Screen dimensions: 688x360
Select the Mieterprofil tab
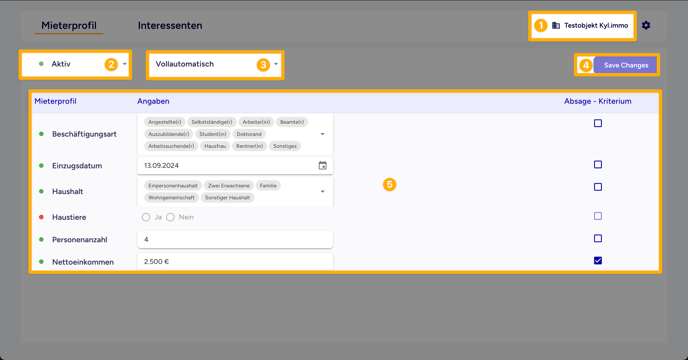69,25
